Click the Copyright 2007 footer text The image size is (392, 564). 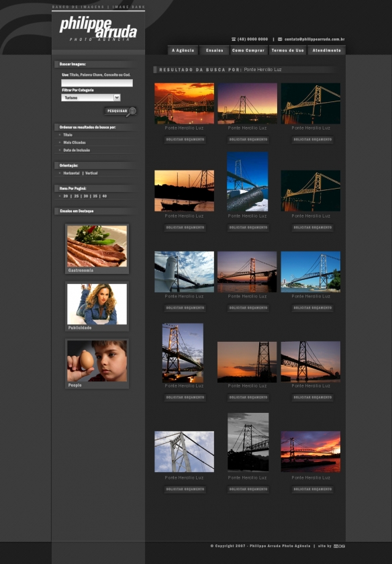pyautogui.click(x=260, y=546)
